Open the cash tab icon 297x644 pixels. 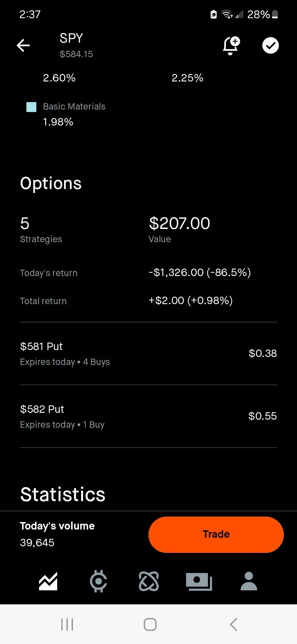click(199, 581)
